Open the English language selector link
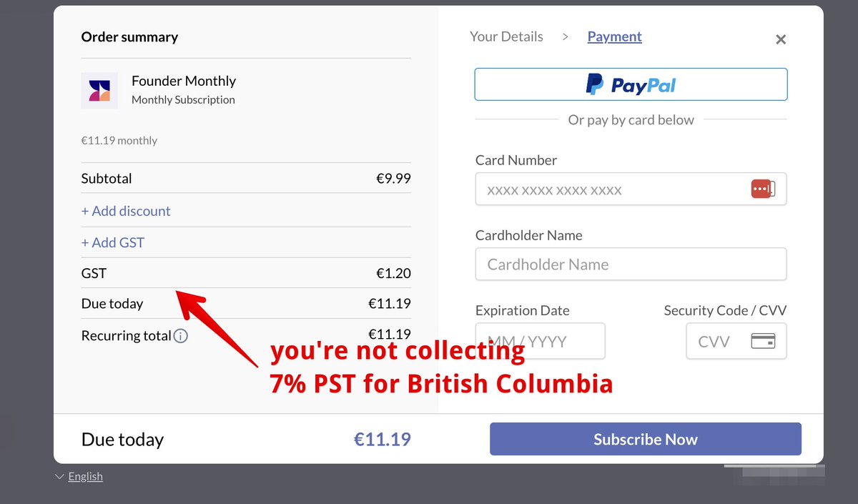Viewport: 858px width, 504px height. [86, 477]
